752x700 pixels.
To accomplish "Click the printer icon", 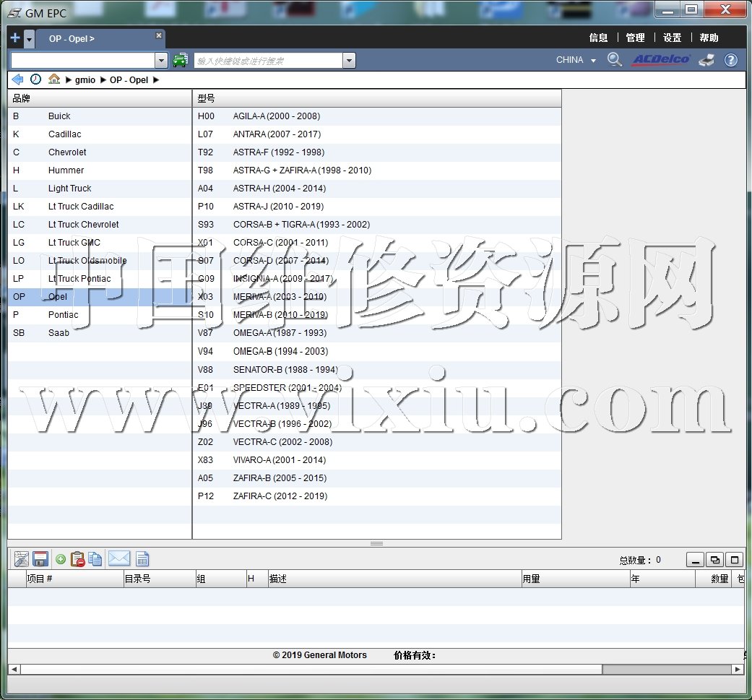I will tap(706, 60).
